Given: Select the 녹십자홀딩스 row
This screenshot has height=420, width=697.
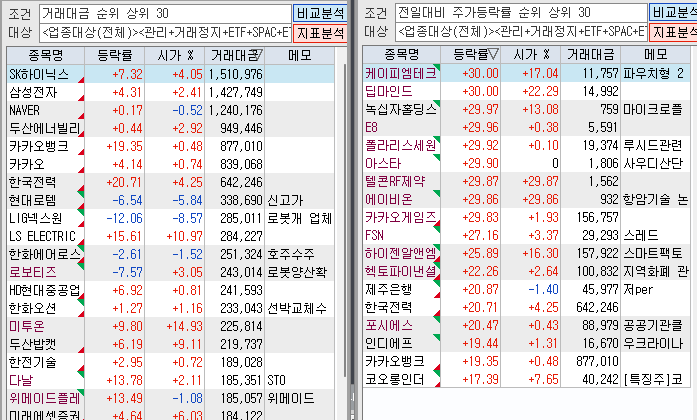Looking at the screenshot, I should 526,109.
